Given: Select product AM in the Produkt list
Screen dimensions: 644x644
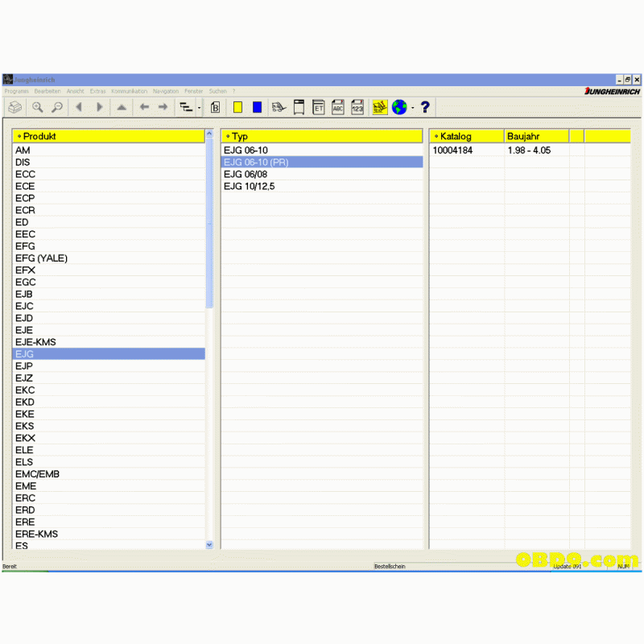Looking at the screenshot, I should pyautogui.click(x=109, y=151).
